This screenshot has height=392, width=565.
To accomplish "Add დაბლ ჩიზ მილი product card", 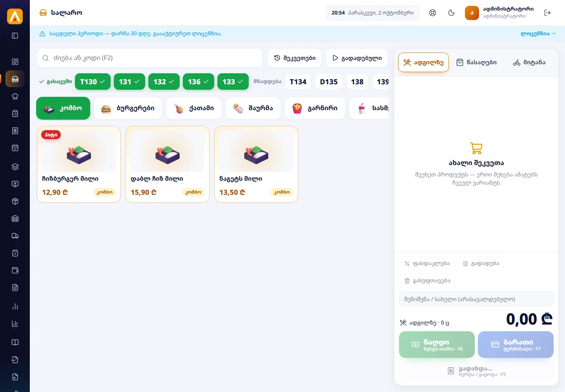I will pyautogui.click(x=168, y=164).
